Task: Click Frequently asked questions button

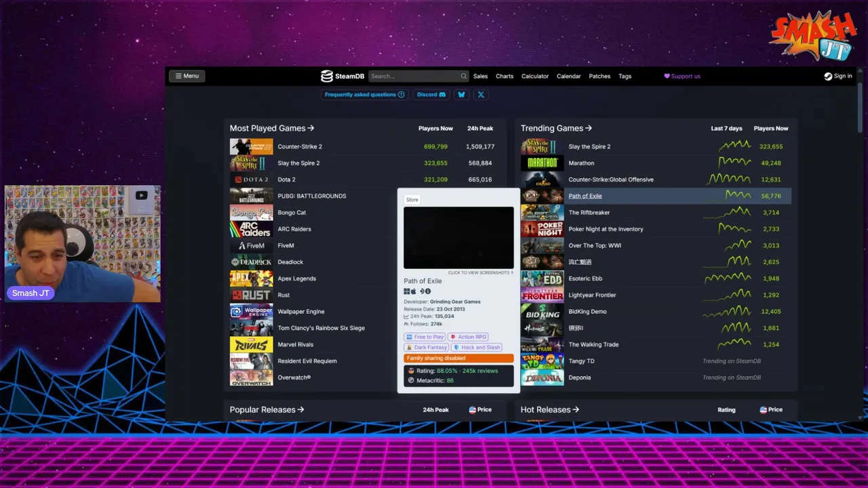Action: [365, 94]
